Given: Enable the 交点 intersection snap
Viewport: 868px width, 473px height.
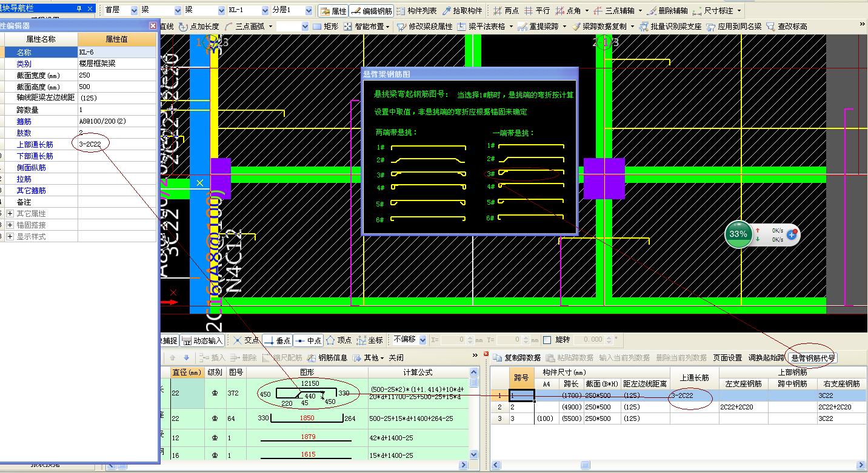Looking at the screenshot, I should (x=246, y=340).
